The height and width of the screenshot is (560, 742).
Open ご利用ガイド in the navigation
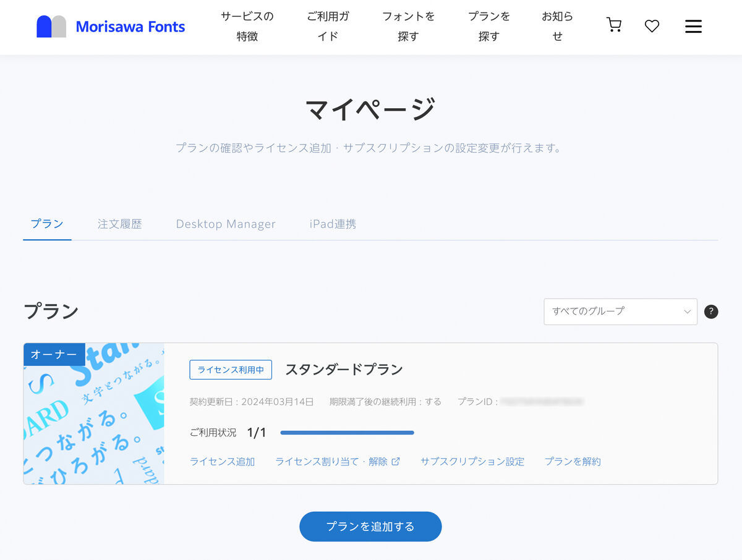(328, 27)
